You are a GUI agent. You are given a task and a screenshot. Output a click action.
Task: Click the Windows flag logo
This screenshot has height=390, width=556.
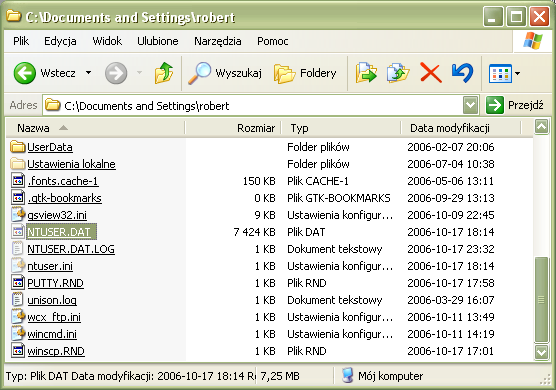coord(533,41)
